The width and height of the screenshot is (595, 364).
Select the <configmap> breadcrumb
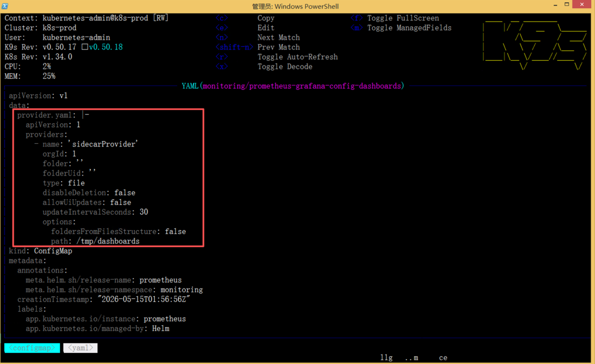click(33, 347)
